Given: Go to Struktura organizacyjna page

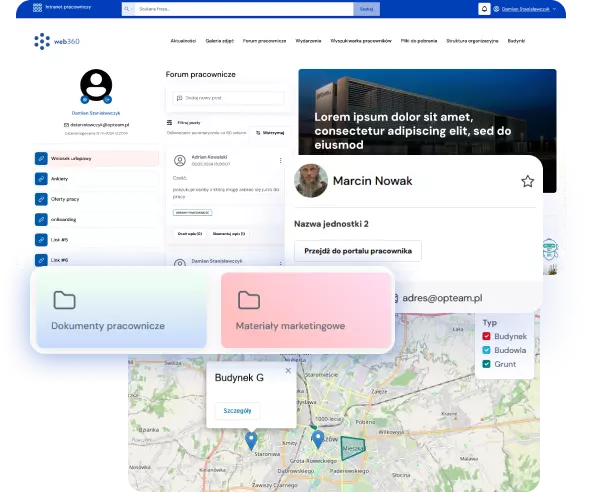Looking at the screenshot, I should pyautogui.click(x=471, y=42).
